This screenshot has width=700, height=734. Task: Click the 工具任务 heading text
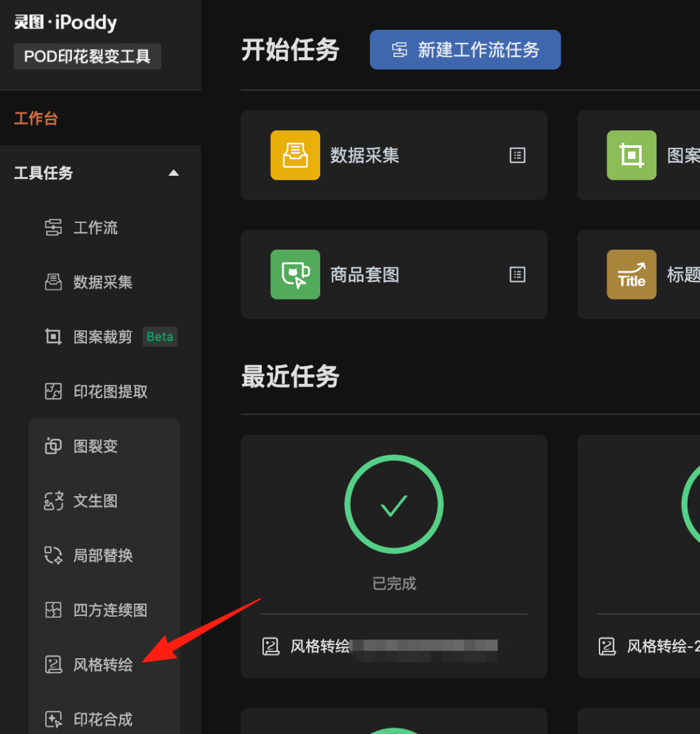(x=43, y=173)
